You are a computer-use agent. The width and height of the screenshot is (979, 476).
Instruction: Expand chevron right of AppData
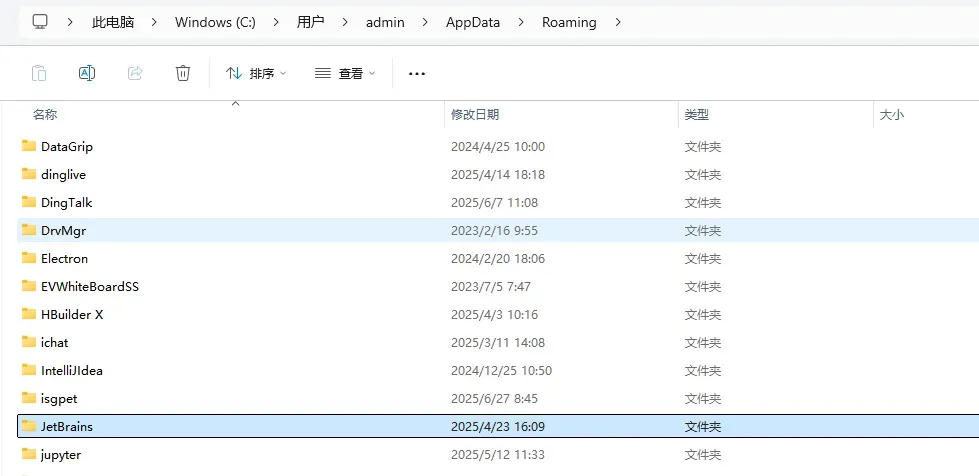[521, 22]
